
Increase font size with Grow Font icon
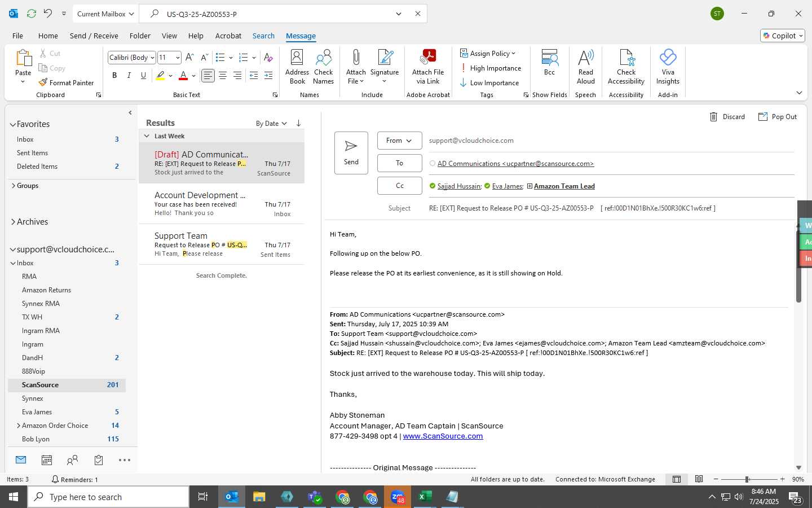coord(189,58)
